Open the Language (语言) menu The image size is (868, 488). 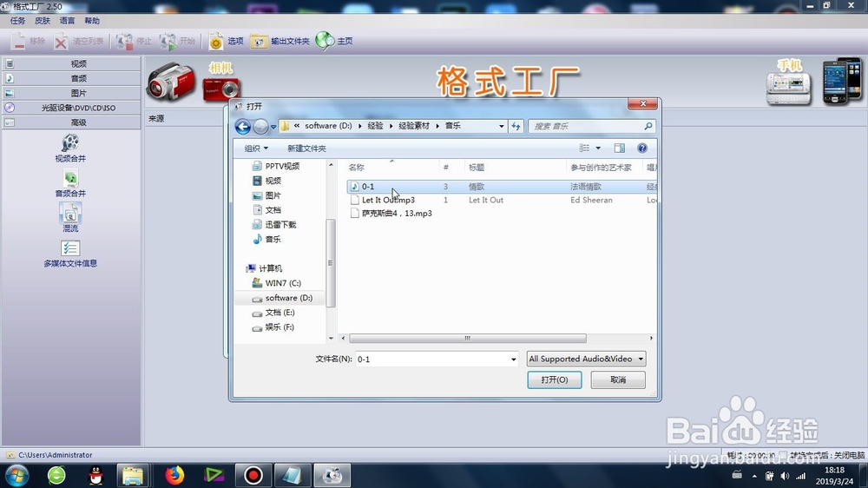tap(67, 21)
